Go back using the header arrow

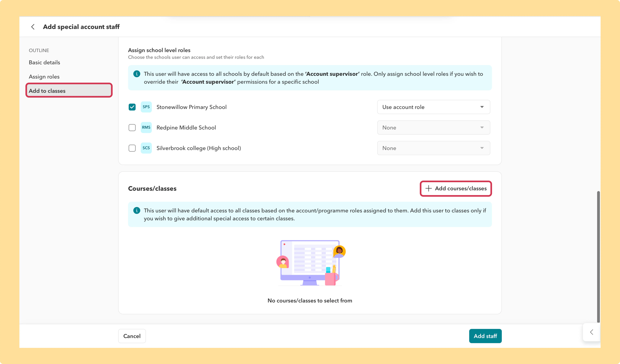(x=33, y=27)
